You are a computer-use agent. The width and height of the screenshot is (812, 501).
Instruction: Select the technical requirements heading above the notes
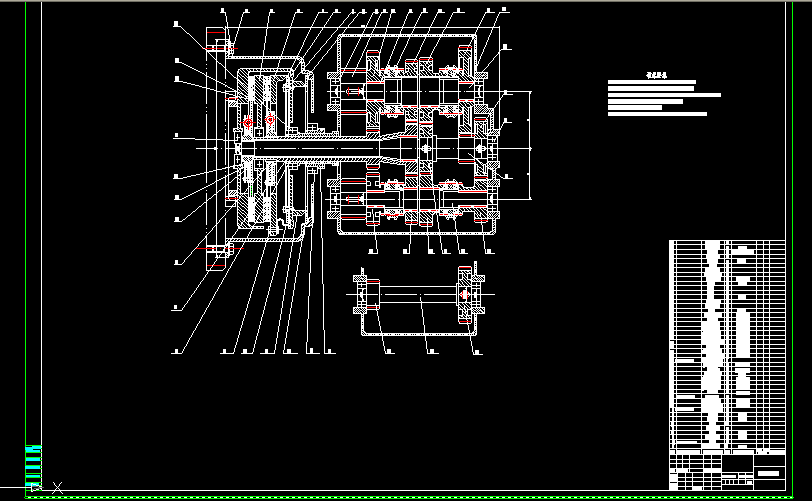point(657,75)
